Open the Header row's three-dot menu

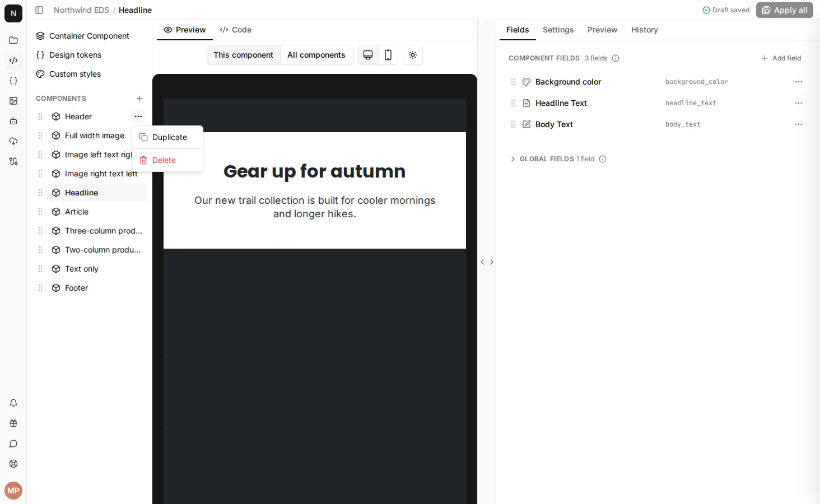coord(138,116)
